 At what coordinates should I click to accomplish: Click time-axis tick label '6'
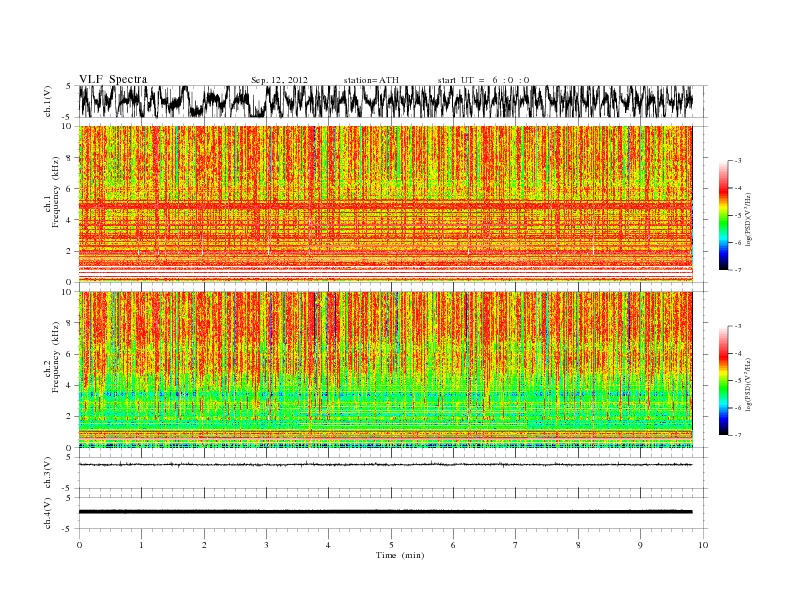pos(453,545)
